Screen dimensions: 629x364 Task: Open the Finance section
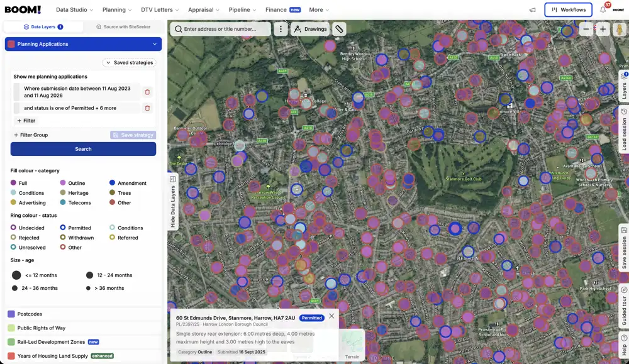283,10
